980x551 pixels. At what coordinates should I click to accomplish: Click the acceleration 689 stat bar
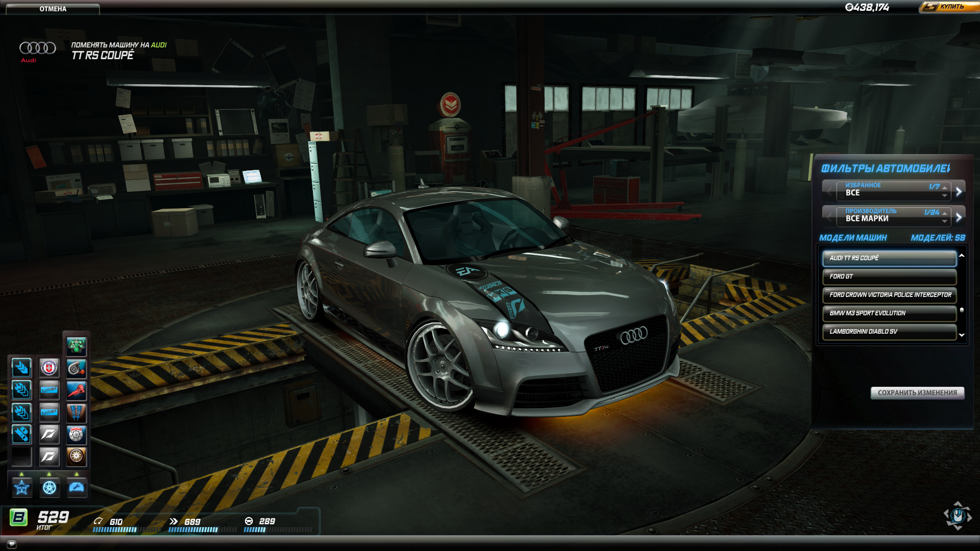202,530
